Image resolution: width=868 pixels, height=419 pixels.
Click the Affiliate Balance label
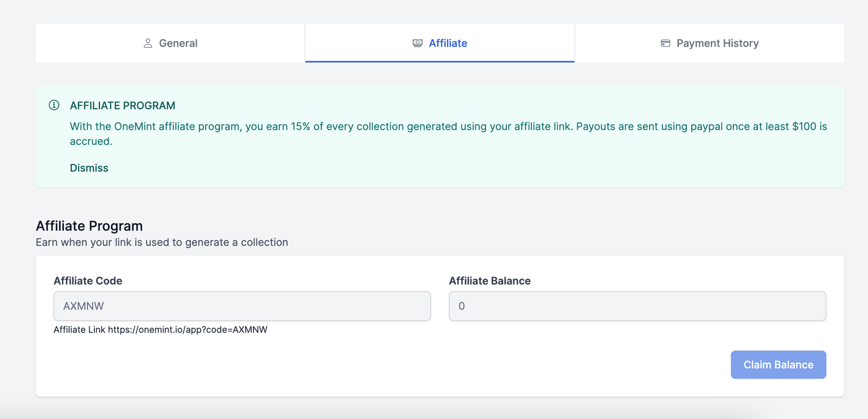click(x=490, y=281)
